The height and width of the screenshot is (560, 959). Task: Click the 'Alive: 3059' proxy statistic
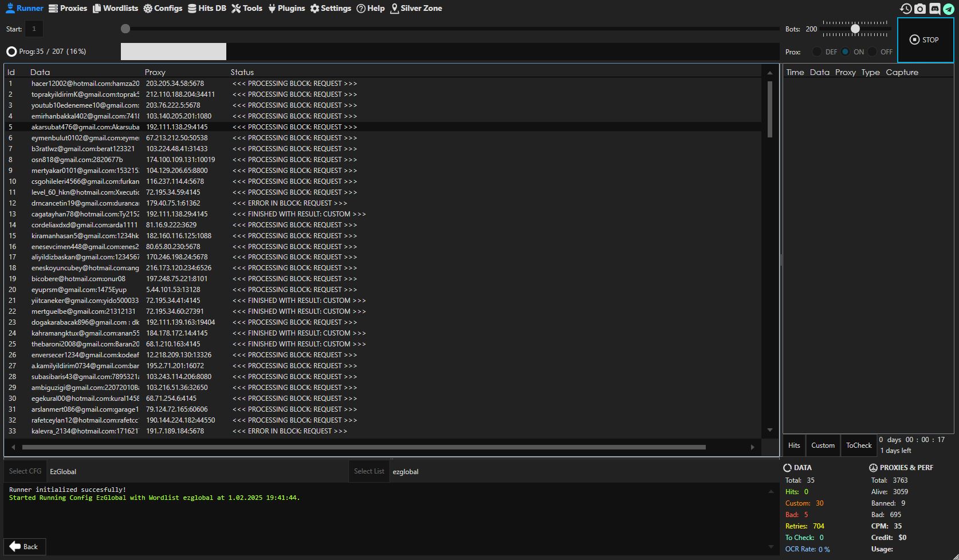point(890,492)
